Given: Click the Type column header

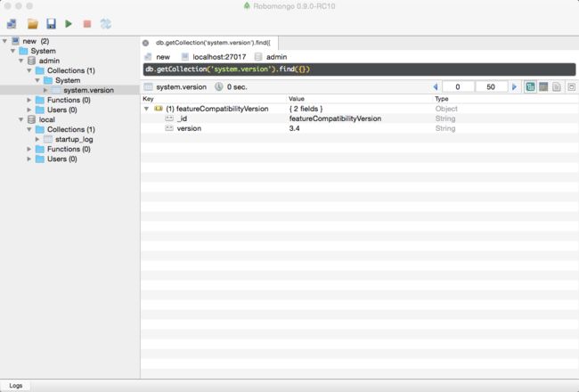Looking at the screenshot, I should [442, 99].
